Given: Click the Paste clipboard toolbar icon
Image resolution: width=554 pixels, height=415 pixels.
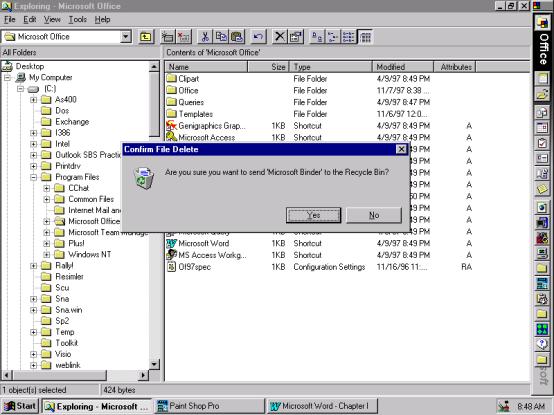Looking at the screenshot, I should pyautogui.click(x=237, y=37).
